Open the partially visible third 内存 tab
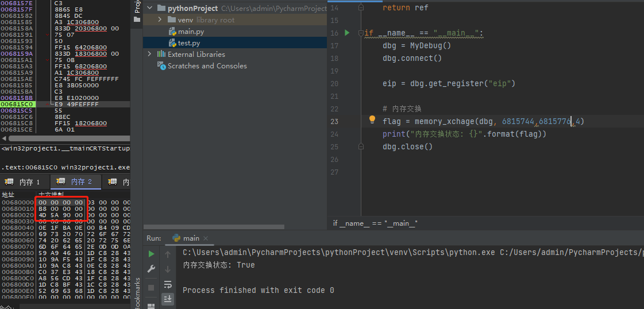The image size is (644, 309). tap(117, 182)
